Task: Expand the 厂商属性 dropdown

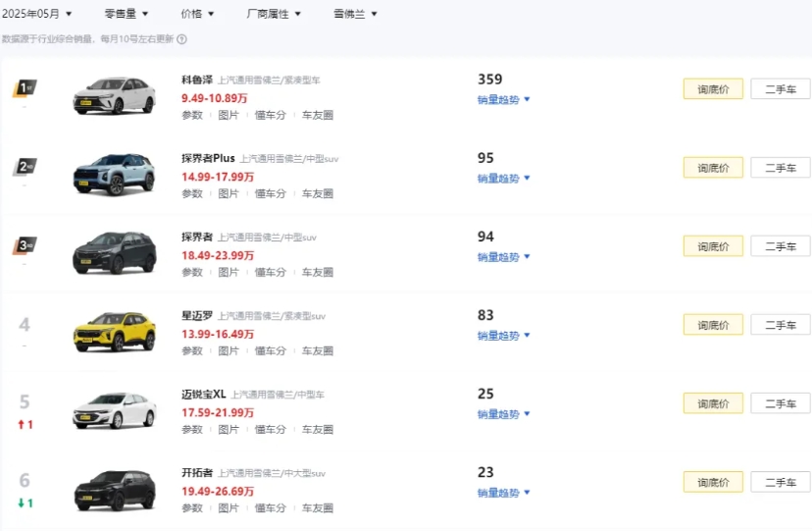Action: click(x=274, y=14)
